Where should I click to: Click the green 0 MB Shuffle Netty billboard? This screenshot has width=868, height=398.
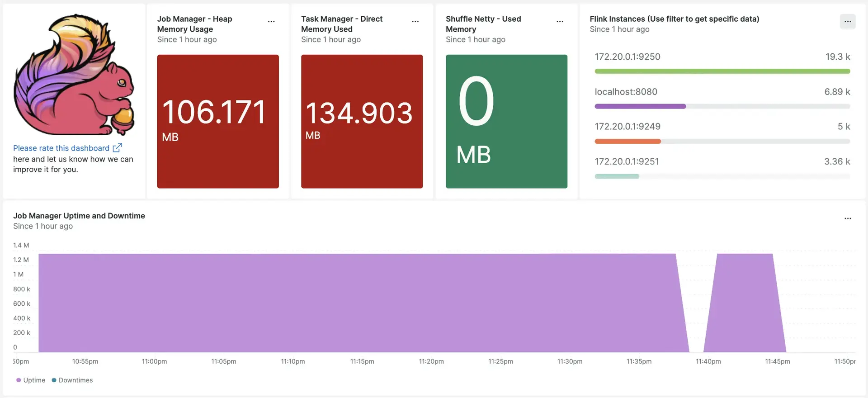pyautogui.click(x=506, y=121)
